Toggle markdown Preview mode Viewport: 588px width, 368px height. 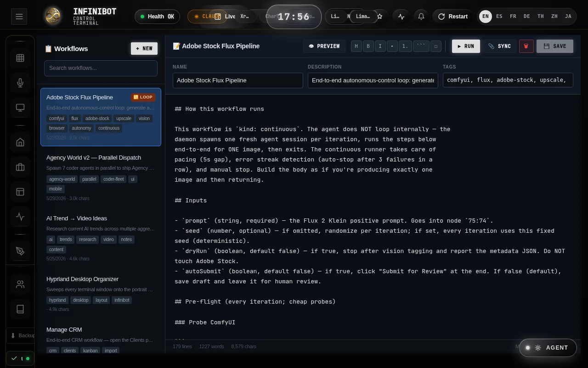click(x=324, y=46)
